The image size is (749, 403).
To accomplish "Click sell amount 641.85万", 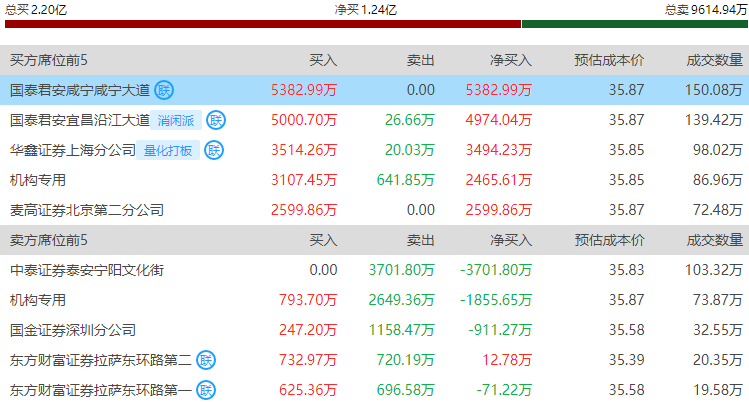I will (x=406, y=180).
